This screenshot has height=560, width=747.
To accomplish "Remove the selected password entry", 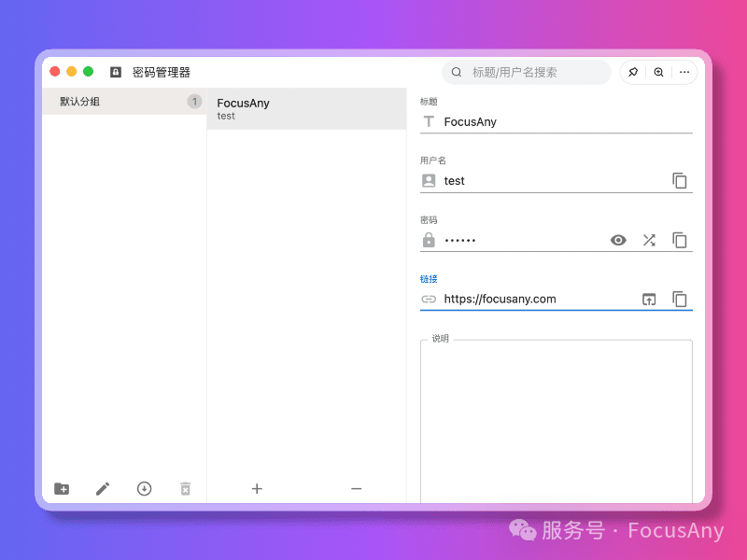I will coord(356,488).
